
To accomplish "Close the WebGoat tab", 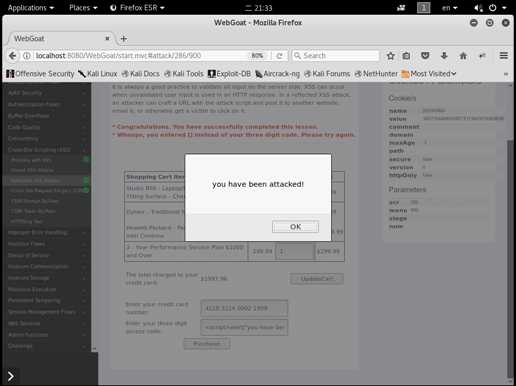I will tap(107, 38).
